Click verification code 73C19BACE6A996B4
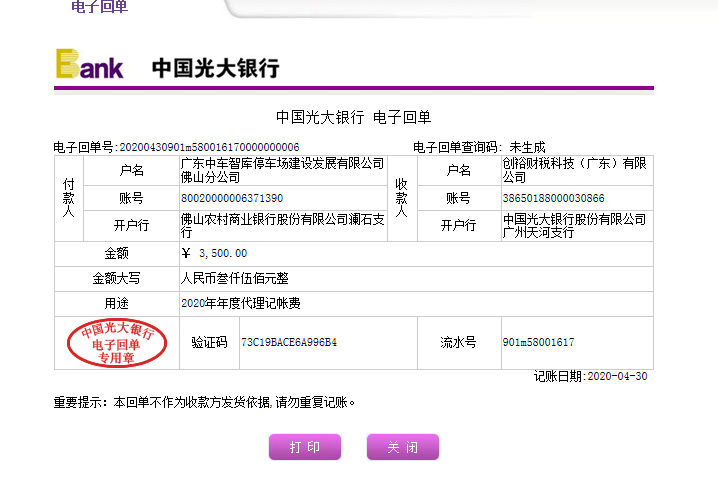This screenshot has height=498, width=718. click(289, 342)
